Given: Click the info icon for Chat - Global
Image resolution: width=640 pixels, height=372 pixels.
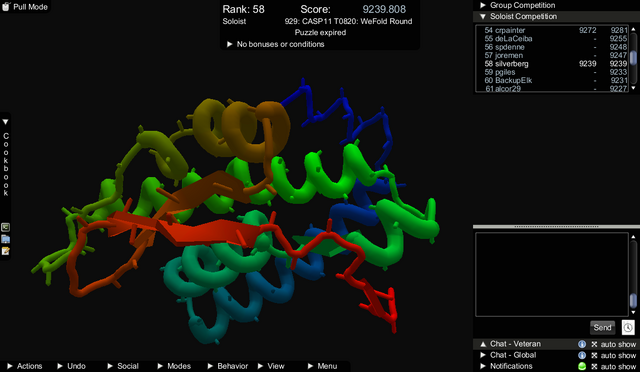Looking at the screenshot, I should point(582,355).
